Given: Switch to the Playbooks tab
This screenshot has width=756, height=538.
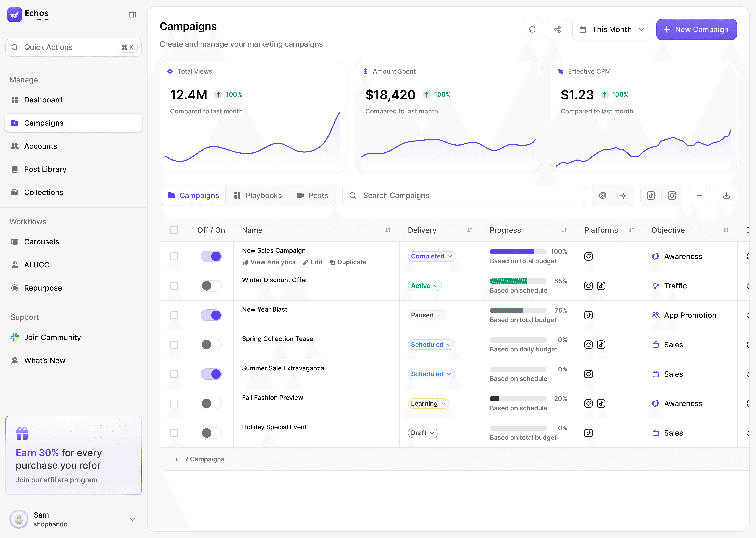Looking at the screenshot, I should (258, 195).
